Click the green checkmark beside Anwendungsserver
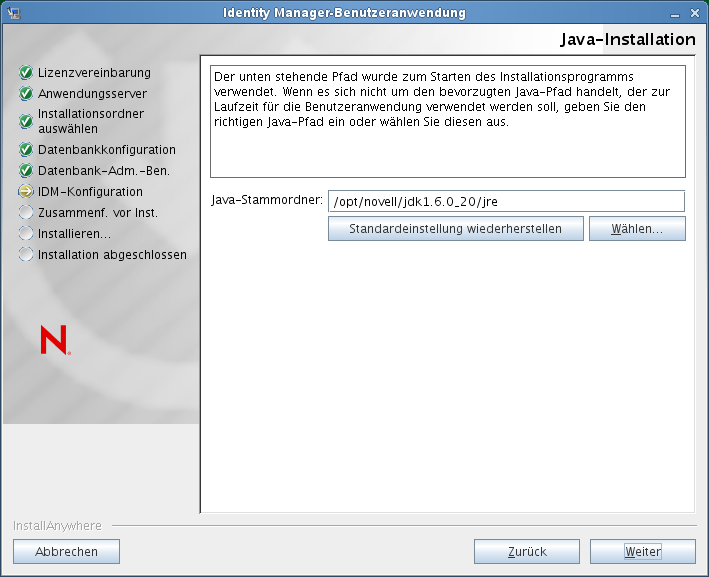This screenshot has width=709, height=577. click(x=26, y=94)
